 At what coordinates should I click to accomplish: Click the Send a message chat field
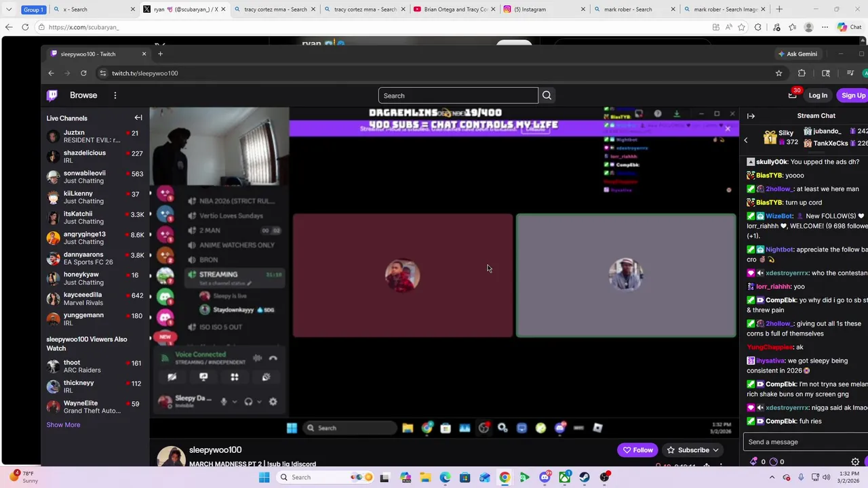805,442
